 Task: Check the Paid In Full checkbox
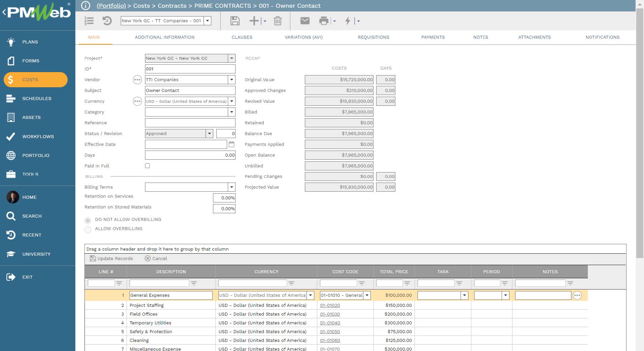coord(147,166)
